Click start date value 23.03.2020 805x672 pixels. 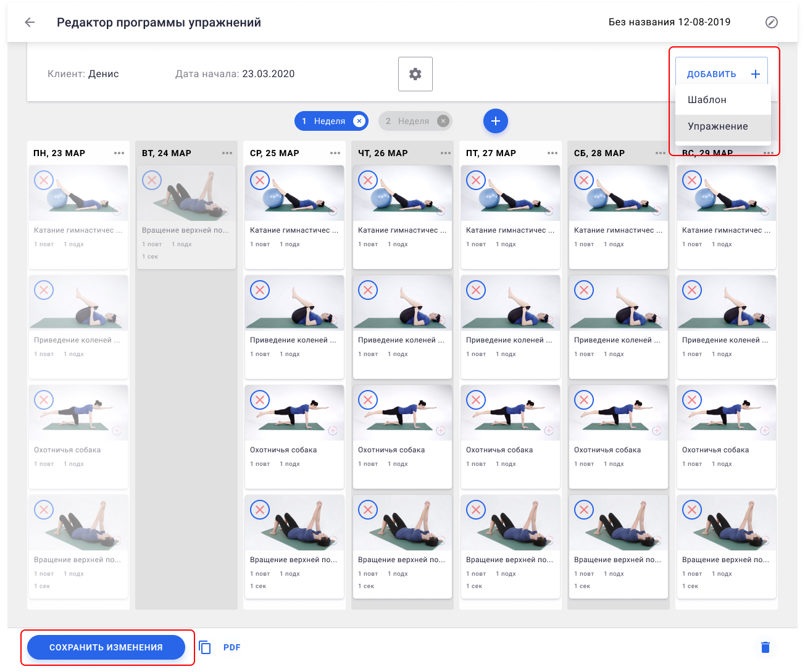(x=269, y=74)
